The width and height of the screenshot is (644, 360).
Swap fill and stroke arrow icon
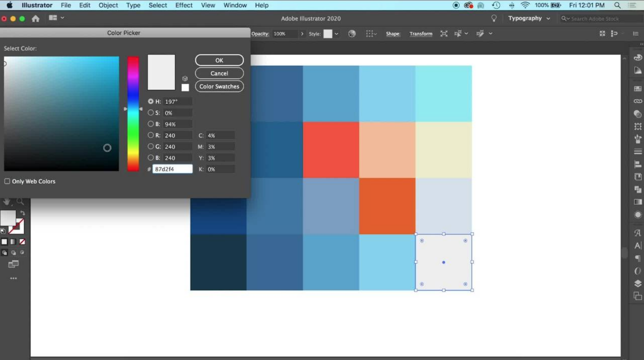pyautogui.click(x=23, y=213)
